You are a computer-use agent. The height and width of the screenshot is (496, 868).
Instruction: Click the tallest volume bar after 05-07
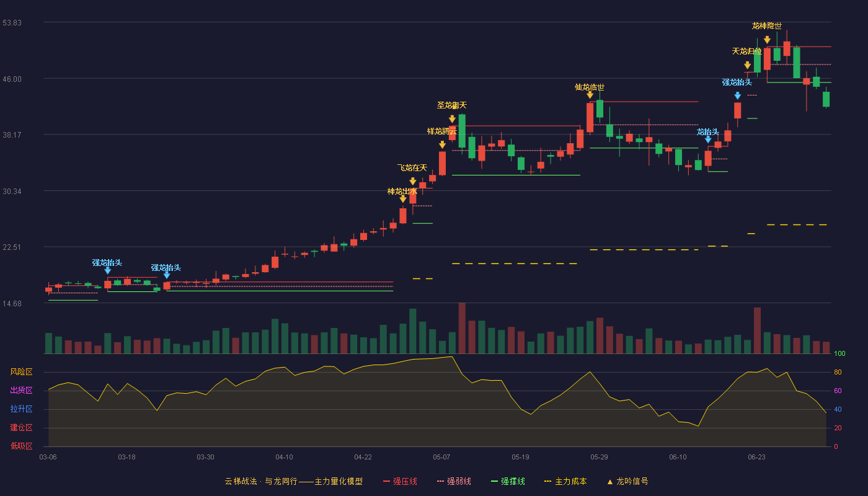(462, 328)
